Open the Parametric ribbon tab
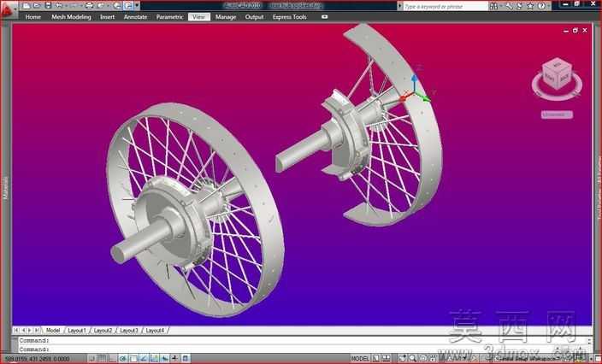The height and width of the screenshot is (364, 602). (169, 17)
